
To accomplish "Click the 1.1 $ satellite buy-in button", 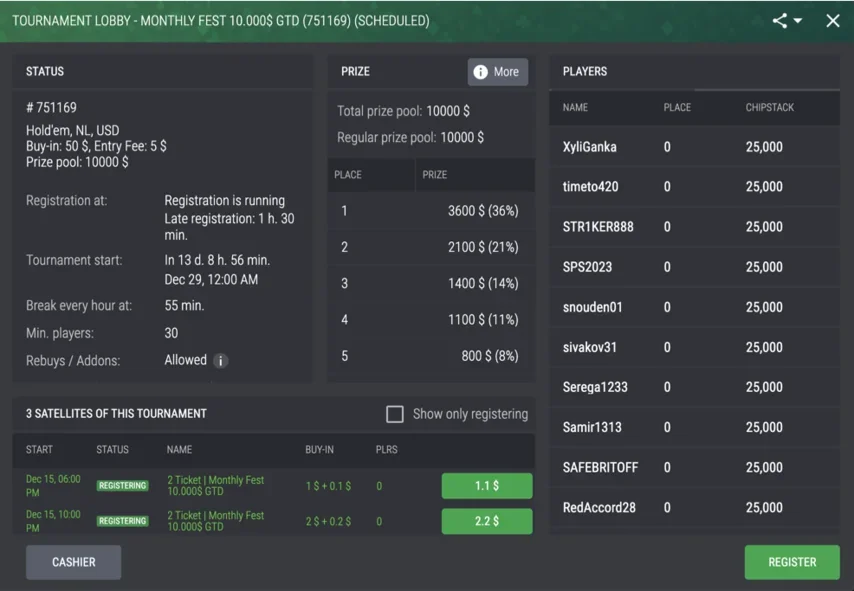I will (486, 486).
